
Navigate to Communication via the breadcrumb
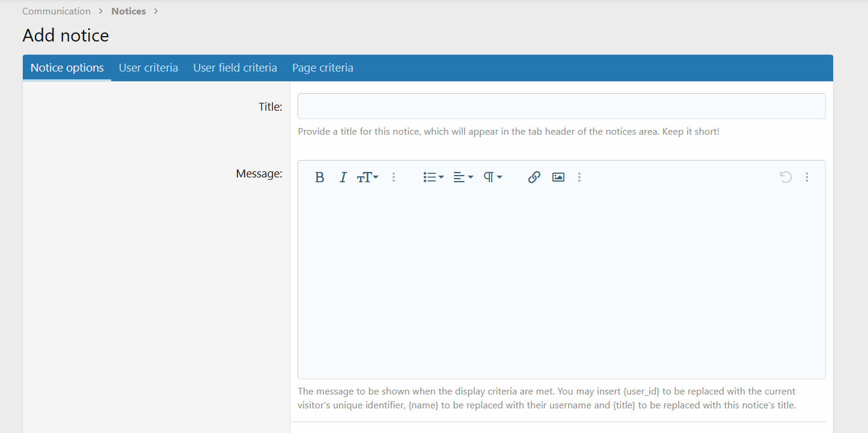[x=57, y=11]
